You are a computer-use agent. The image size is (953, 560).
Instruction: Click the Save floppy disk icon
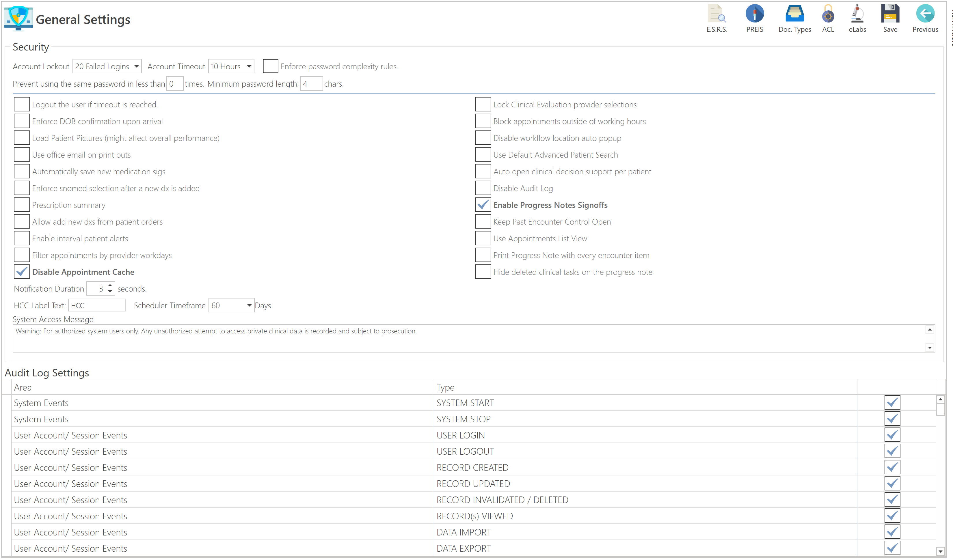(x=890, y=14)
